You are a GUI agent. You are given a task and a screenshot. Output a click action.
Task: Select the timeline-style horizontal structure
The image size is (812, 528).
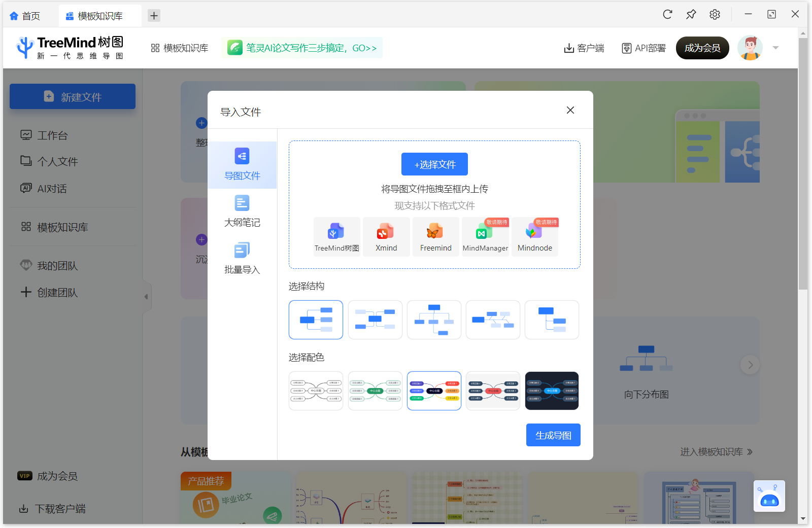tap(493, 320)
